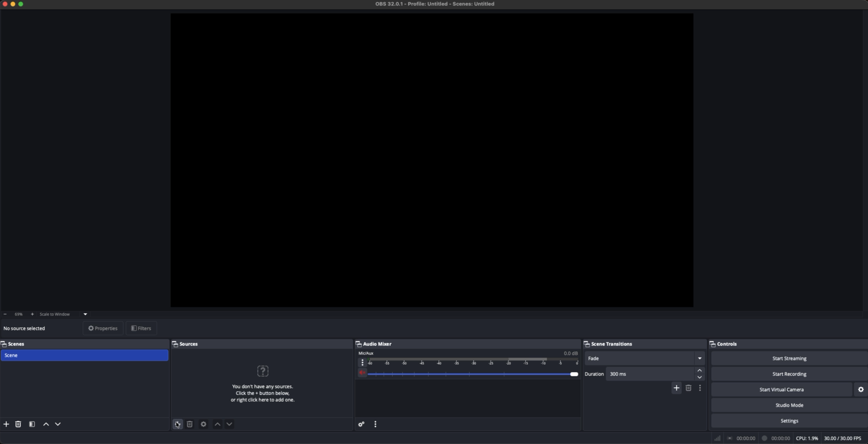This screenshot has width=868, height=444.
Task: Click the Duration 300 ms field
Action: click(x=650, y=374)
